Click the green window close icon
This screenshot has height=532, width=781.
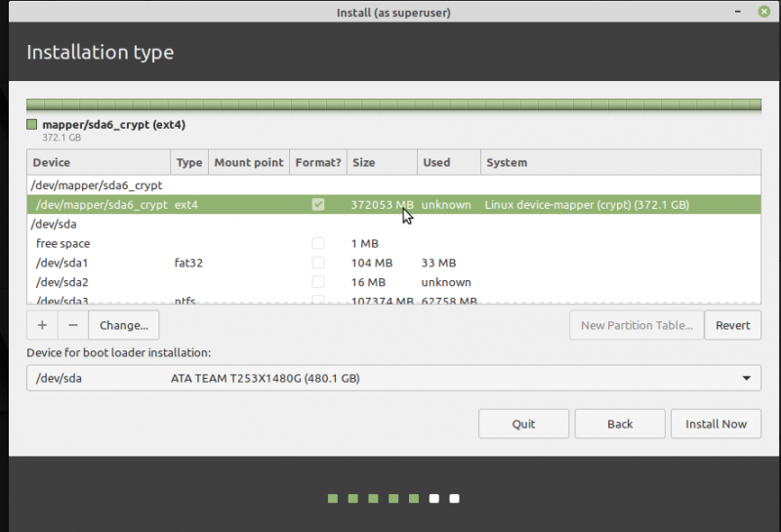[x=761, y=11]
